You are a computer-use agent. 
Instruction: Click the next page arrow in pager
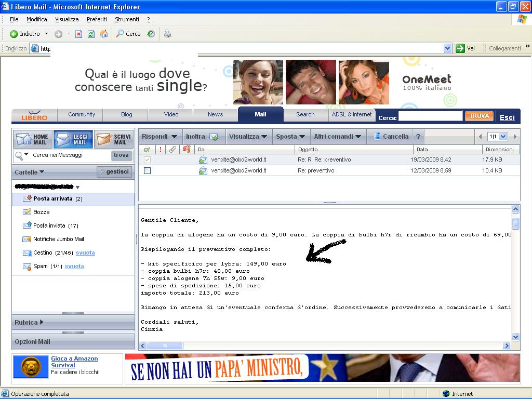click(515, 137)
